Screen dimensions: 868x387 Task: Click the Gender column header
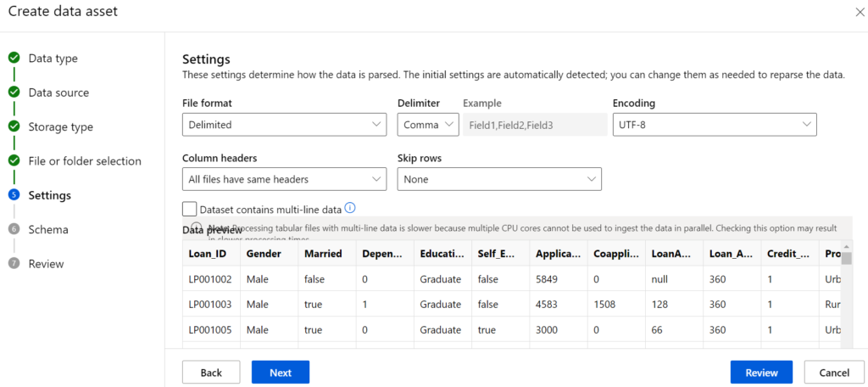coord(269,253)
